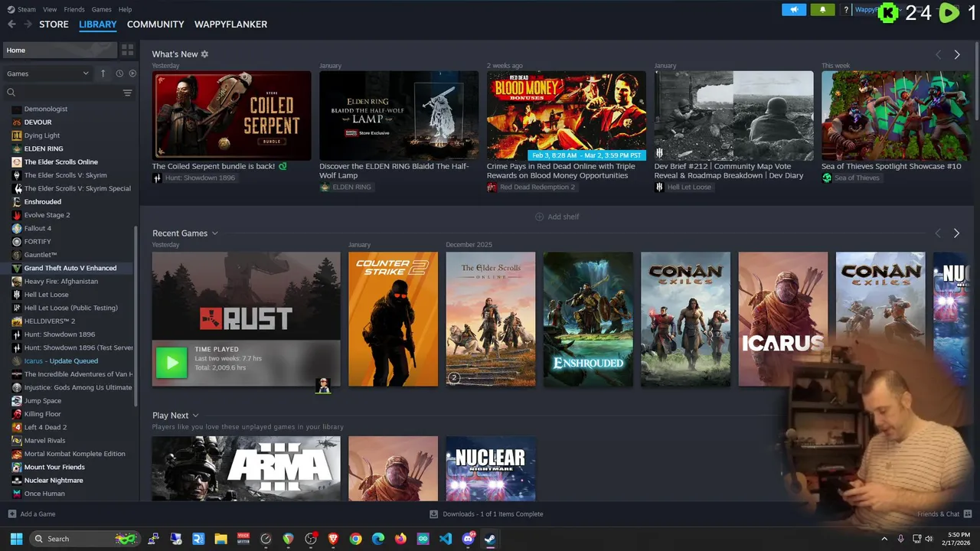The width and height of the screenshot is (980, 551).
Task: Open the Games menu
Action: tap(101, 9)
